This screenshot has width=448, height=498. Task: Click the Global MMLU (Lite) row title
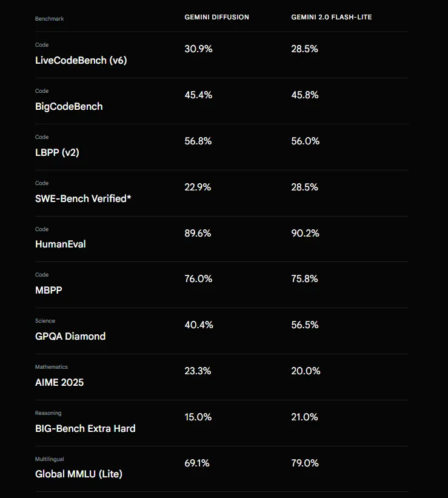pyautogui.click(x=78, y=474)
